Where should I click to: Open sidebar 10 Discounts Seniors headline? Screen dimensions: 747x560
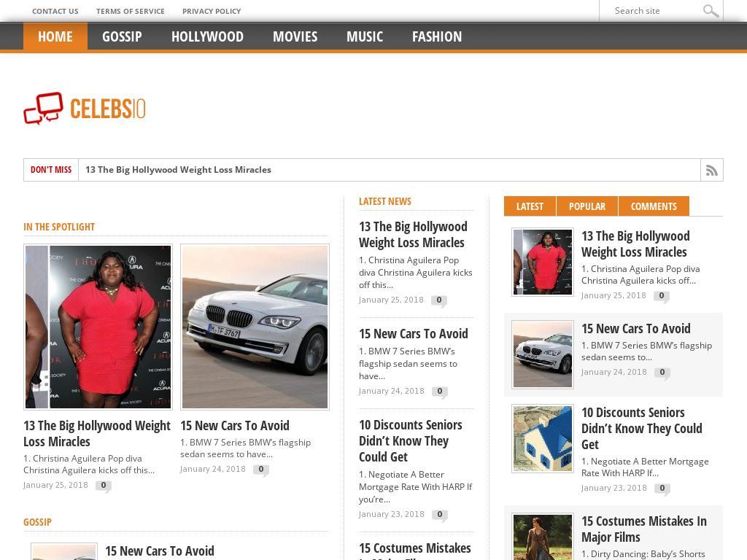[642, 428]
